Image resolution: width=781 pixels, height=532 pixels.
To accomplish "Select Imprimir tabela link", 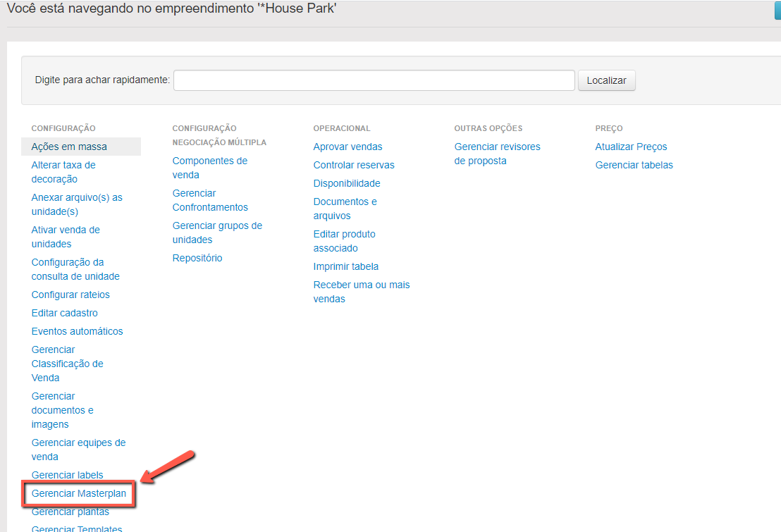I will [346, 266].
